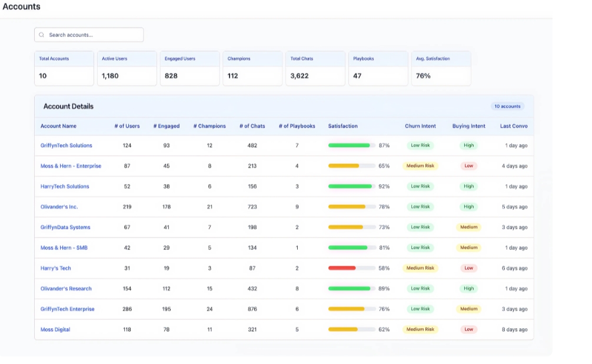This screenshot has height=364, width=592.
Task: Click '6 days ago' in Harry's Tech row
Action: 514,268
